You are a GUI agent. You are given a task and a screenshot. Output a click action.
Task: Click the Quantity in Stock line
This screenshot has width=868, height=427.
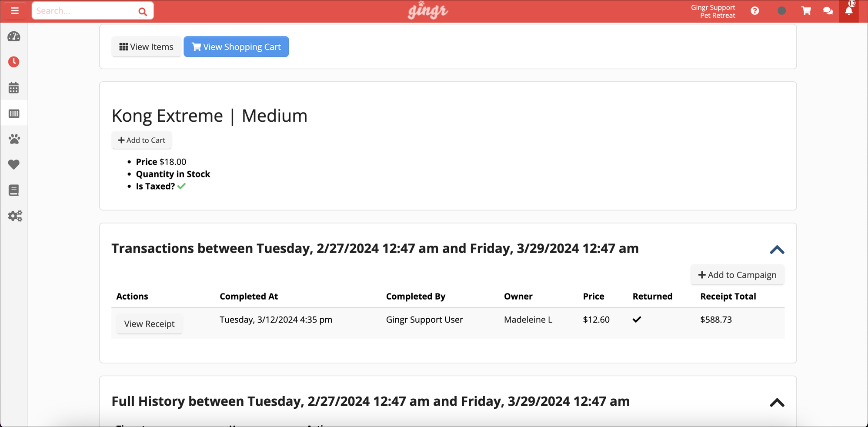click(x=173, y=174)
